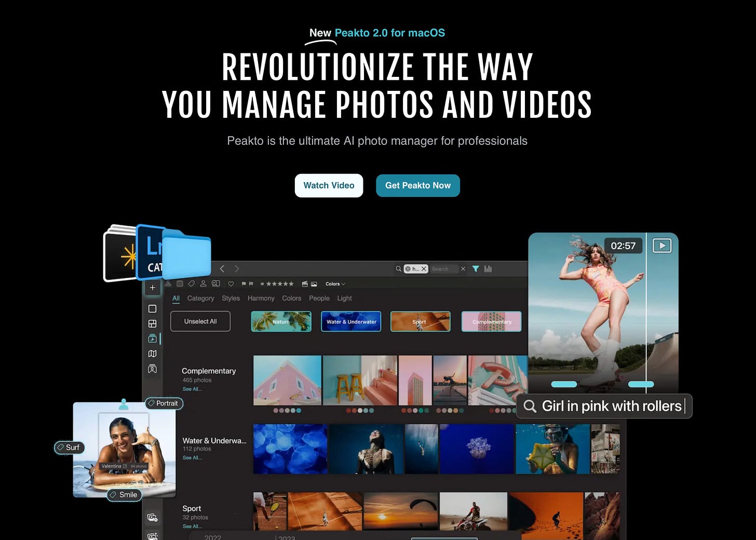Click Get Peakto Now button
Viewport: 756px width, 540px height.
tap(418, 185)
